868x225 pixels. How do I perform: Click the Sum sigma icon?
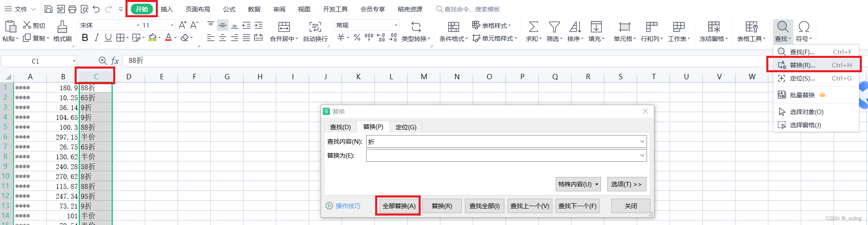click(x=533, y=27)
